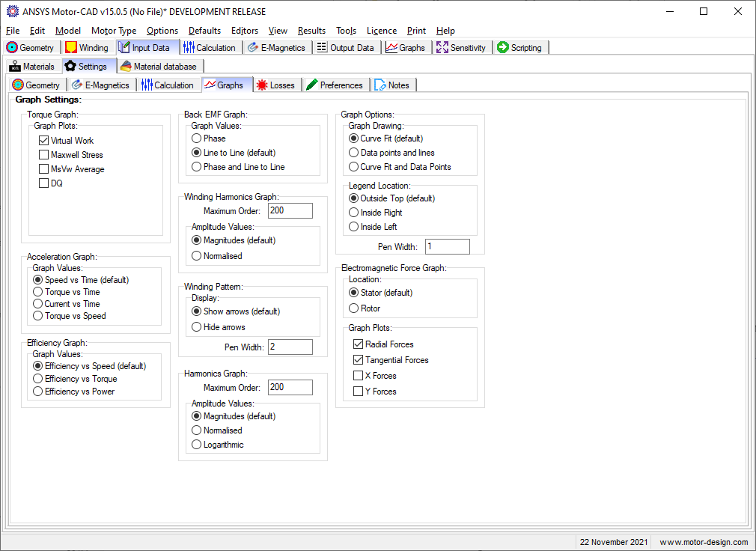Click the green Scripting arrow icon
Viewport: 756px width, 551px height.
pos(503,47)
